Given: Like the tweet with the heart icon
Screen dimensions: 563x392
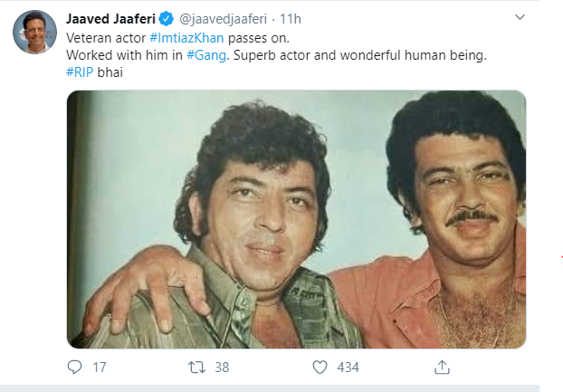Looking at the screenshot, I should [319, 367].
